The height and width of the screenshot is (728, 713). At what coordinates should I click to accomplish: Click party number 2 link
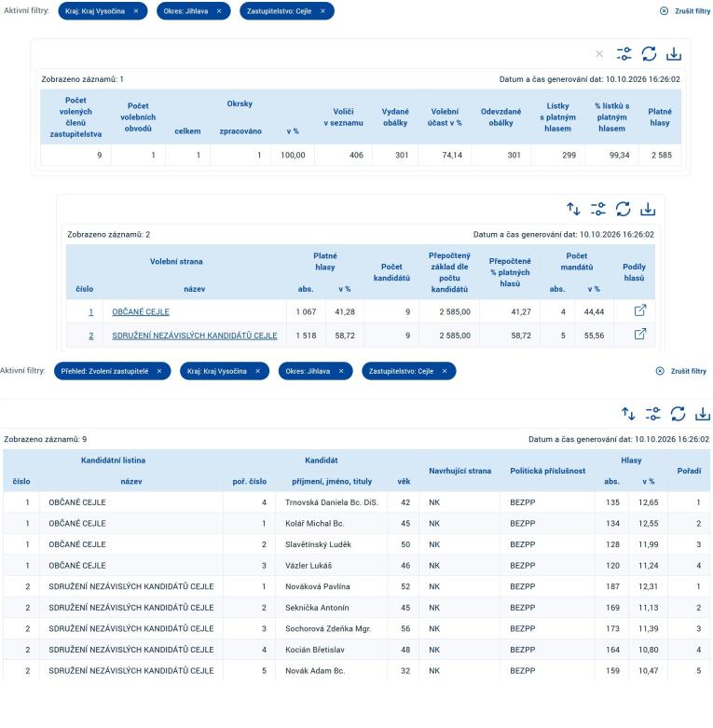91,336
